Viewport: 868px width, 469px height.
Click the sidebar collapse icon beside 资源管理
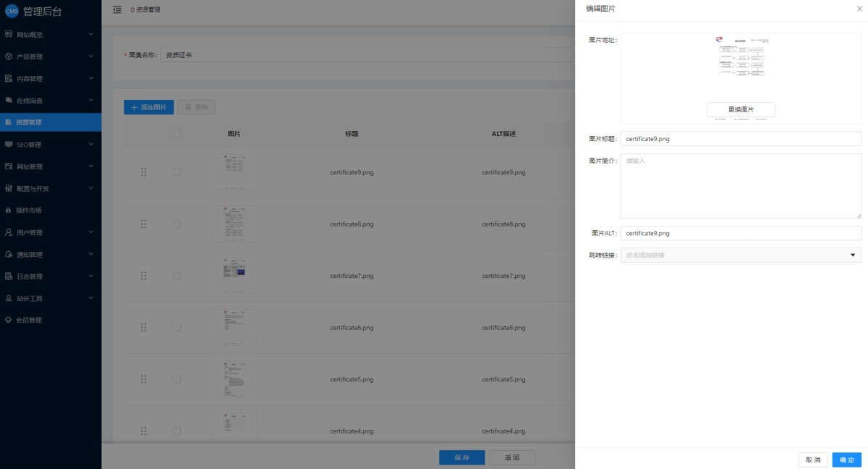(x=117, y=9)
